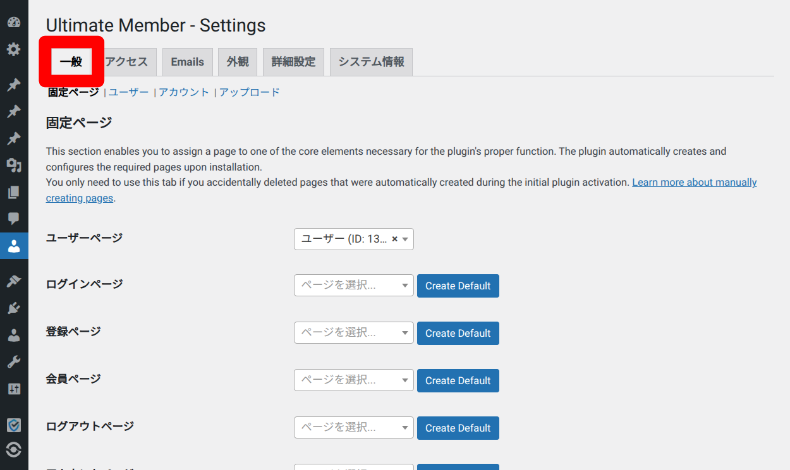
Task: Switch to the 外観 tab
Action: tap(237, 62)
